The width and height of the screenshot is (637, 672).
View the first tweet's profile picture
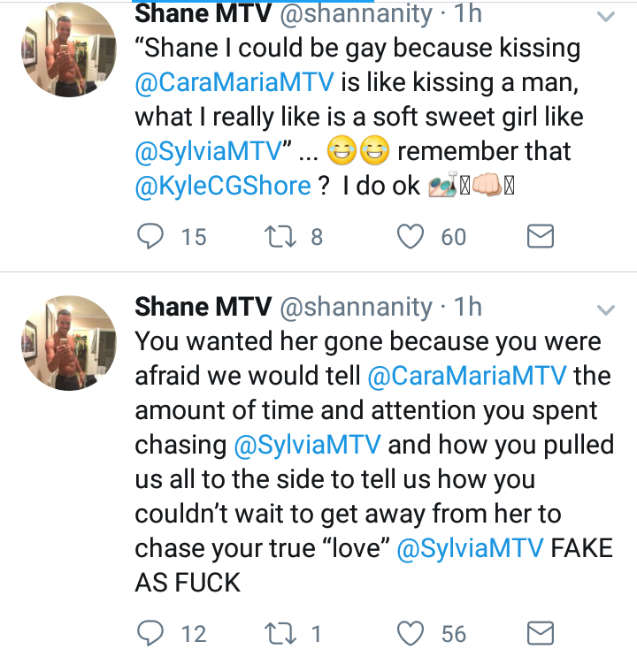(69, 50)
